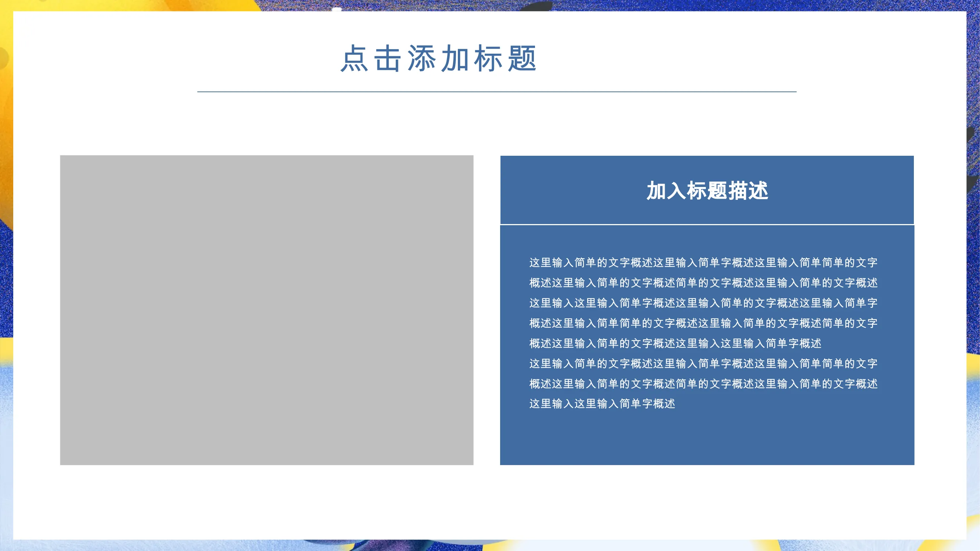
Task: Click the slide title "点击添加标题"
Action: pyautogui.click(x=438, y=58)
